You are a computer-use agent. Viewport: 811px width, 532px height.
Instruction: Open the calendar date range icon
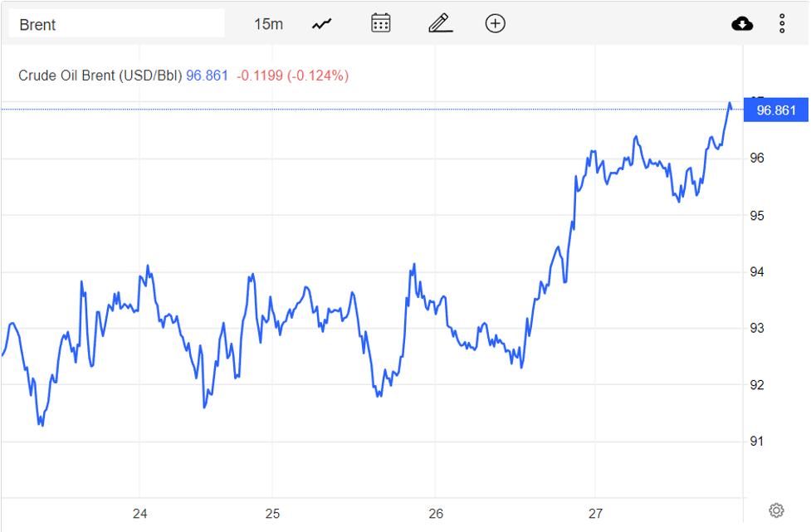click(x=381, y=23)
